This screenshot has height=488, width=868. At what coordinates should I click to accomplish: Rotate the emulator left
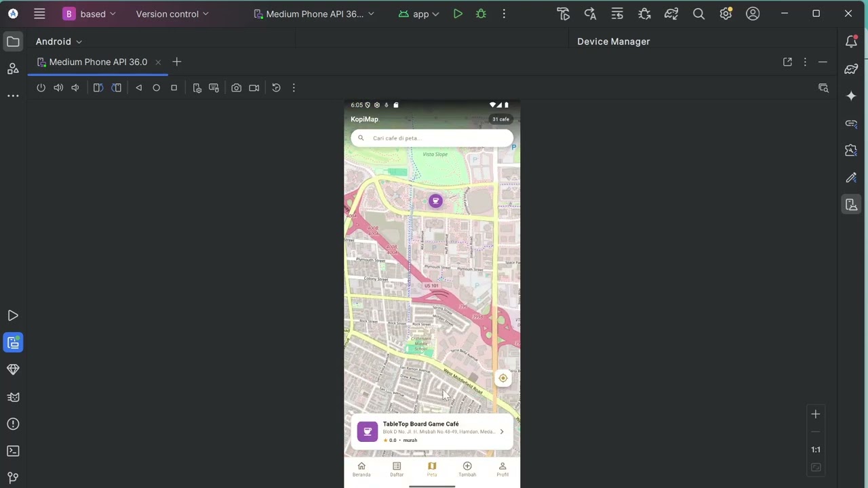pyautogui.click(x=98, y=87)
